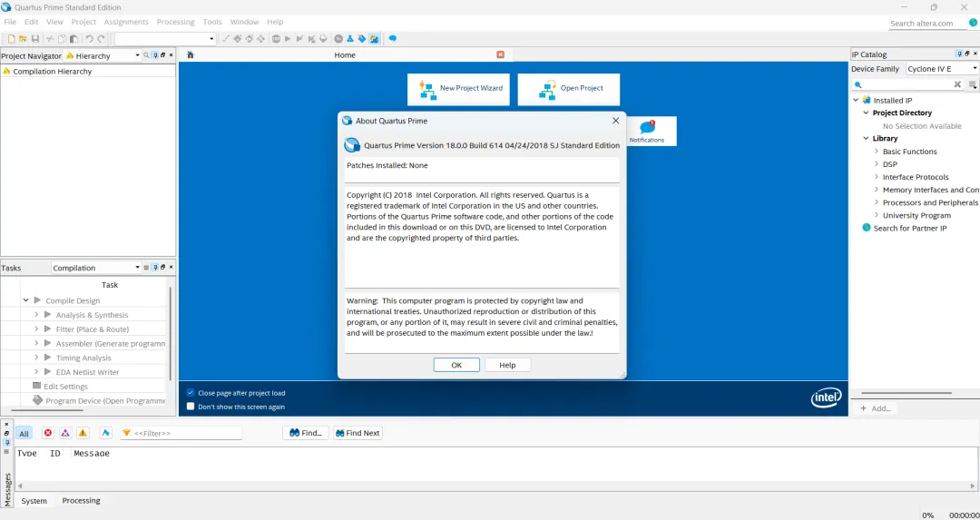Open the Cyclone IV E device family dropdown

tap(943, 69)
